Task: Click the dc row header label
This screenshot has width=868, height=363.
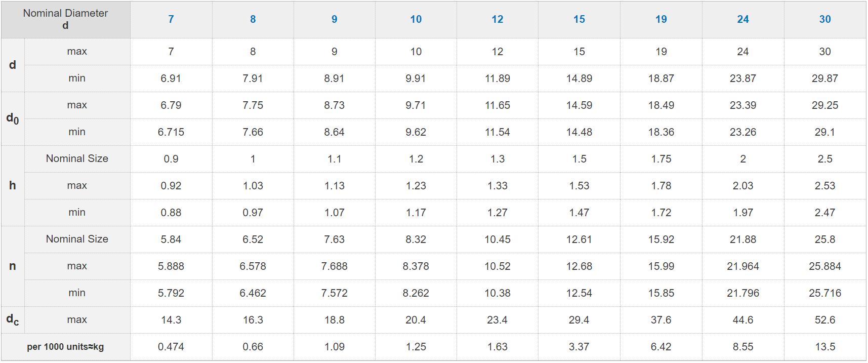Action: coord(13,319)
